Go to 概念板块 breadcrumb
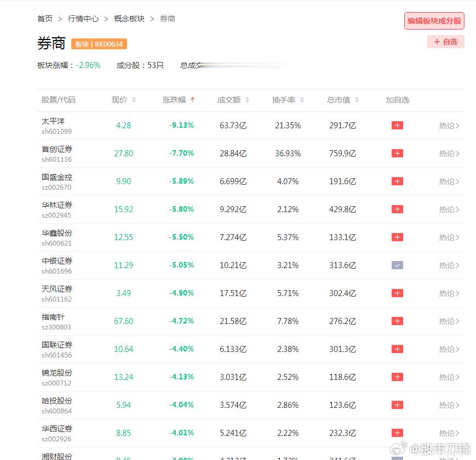The height and width of the screenshot is (460, 476). [129, 19]
